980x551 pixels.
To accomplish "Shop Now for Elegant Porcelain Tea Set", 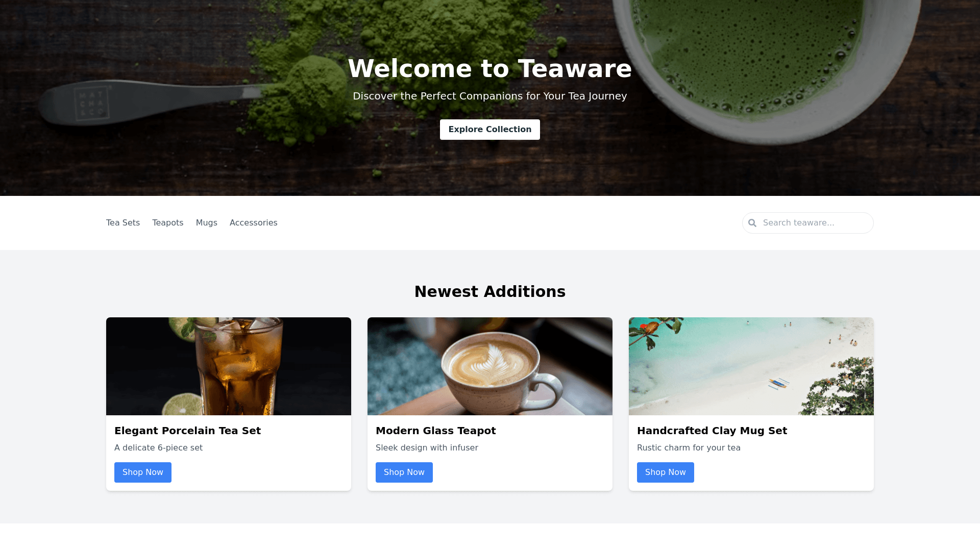I will (x=143, y=472).
